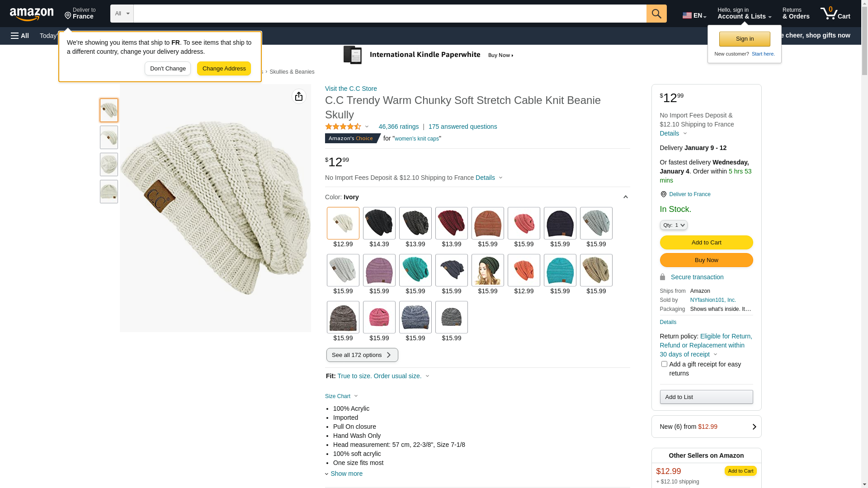
Task: Open the quantity dropdown
Action: [674, 225]
